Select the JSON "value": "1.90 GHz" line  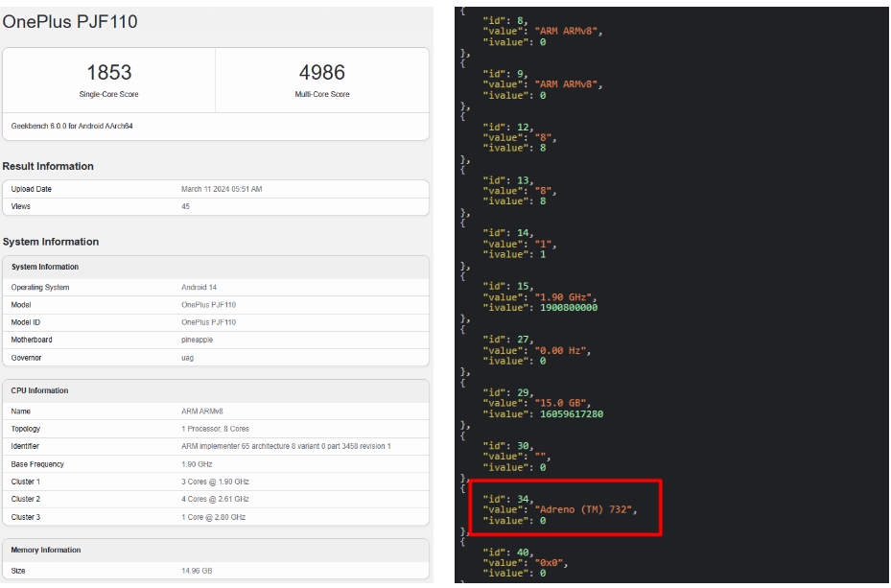coord(540,297)
